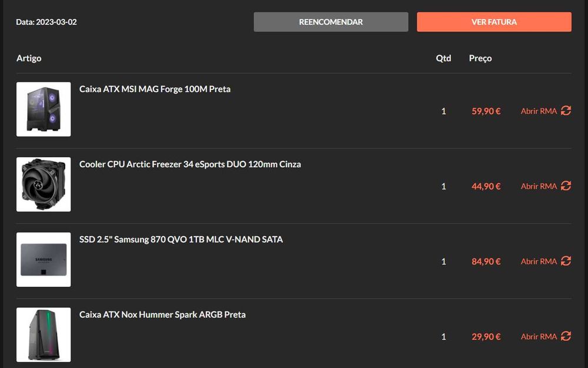Select the SSD Samsung 870 QVO 1TB title
Screen dimensions: 588x368
[181, 240]
